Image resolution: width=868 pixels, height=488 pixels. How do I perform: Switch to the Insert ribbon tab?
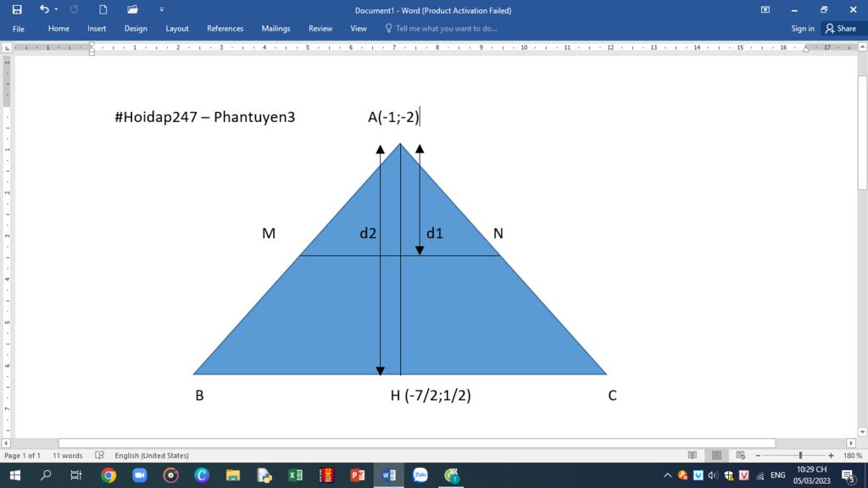pyautogui.click(x=97, y=28)
